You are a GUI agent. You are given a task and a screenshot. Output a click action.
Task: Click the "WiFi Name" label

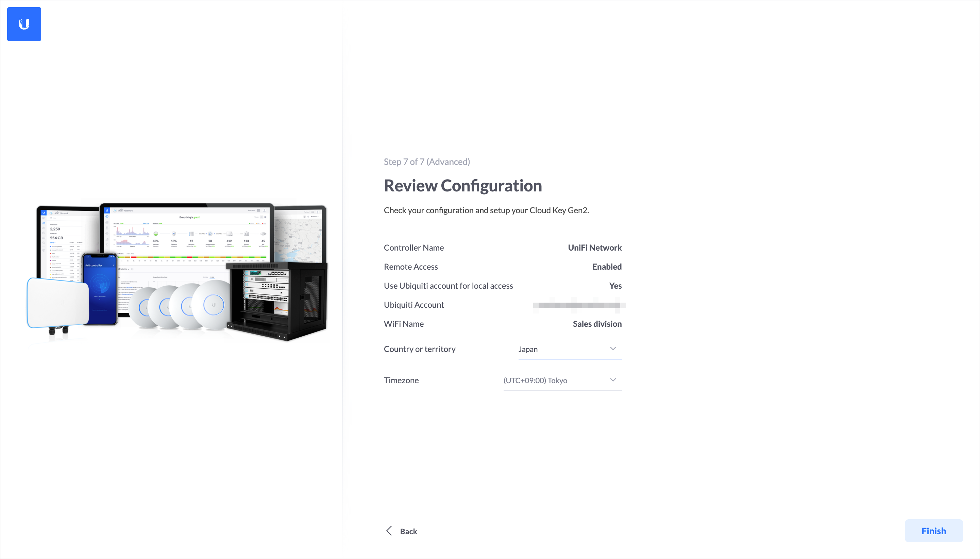[404, 324]
